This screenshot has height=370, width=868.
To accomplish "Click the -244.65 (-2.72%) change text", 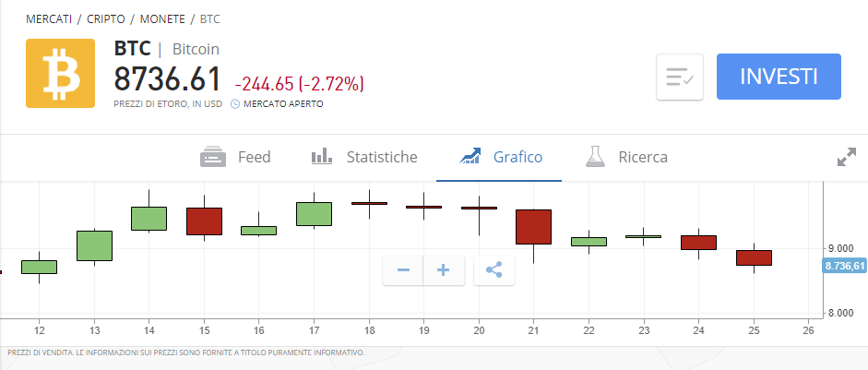I will pyautogui.click(x=300, y=84).
